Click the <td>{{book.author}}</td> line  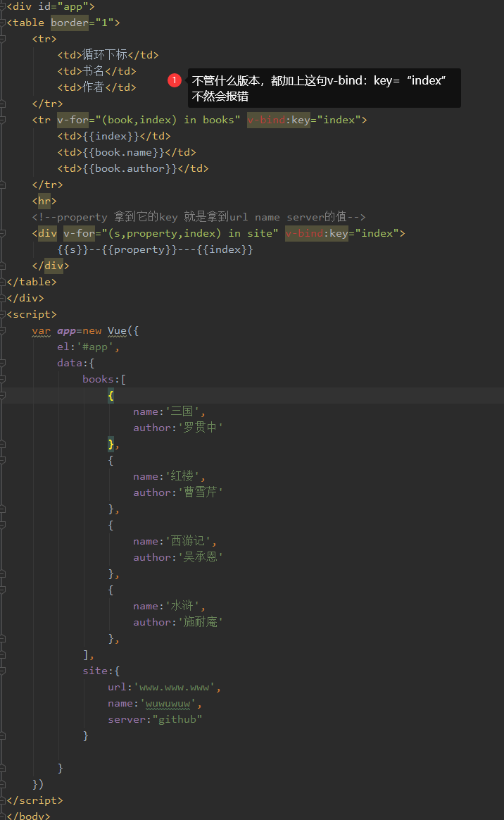click(x=132, y=168)
